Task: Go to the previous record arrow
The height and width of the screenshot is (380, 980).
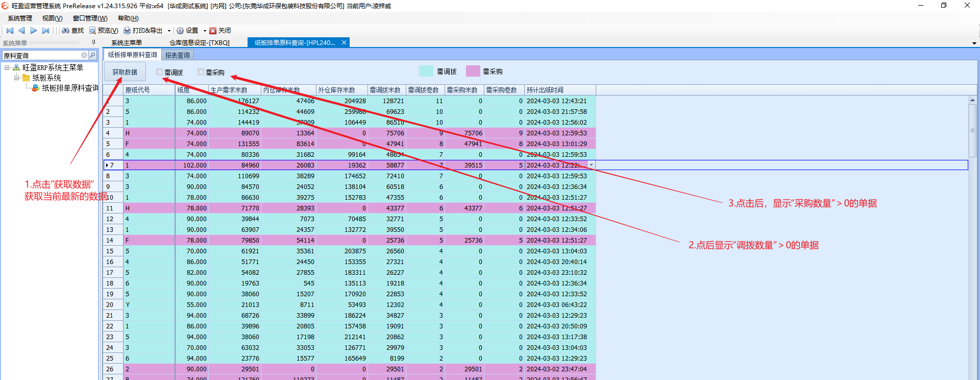Action: (x=21, y=31)
